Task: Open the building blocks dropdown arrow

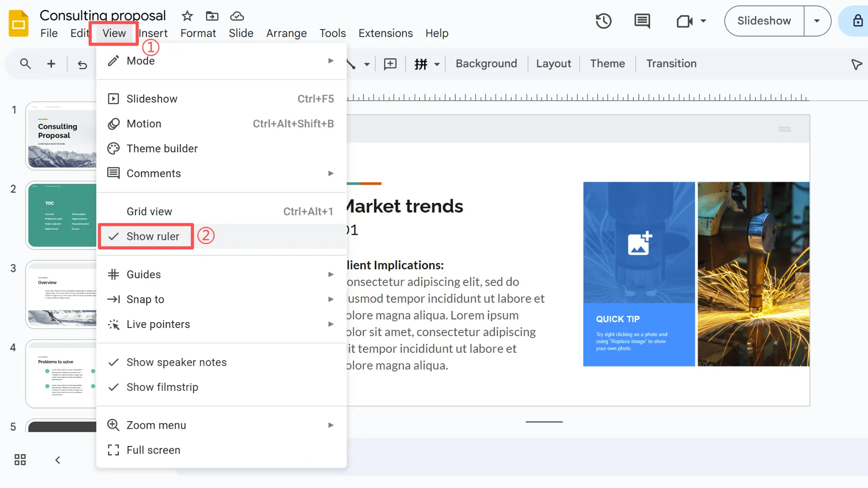Action: coord(437,64)
